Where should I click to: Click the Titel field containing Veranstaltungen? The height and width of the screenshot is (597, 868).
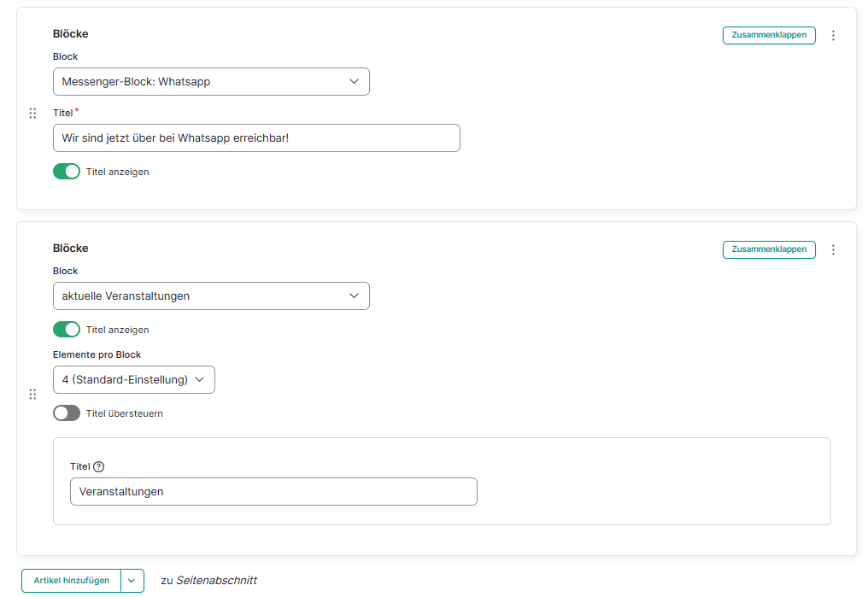(x=273, y=492)
